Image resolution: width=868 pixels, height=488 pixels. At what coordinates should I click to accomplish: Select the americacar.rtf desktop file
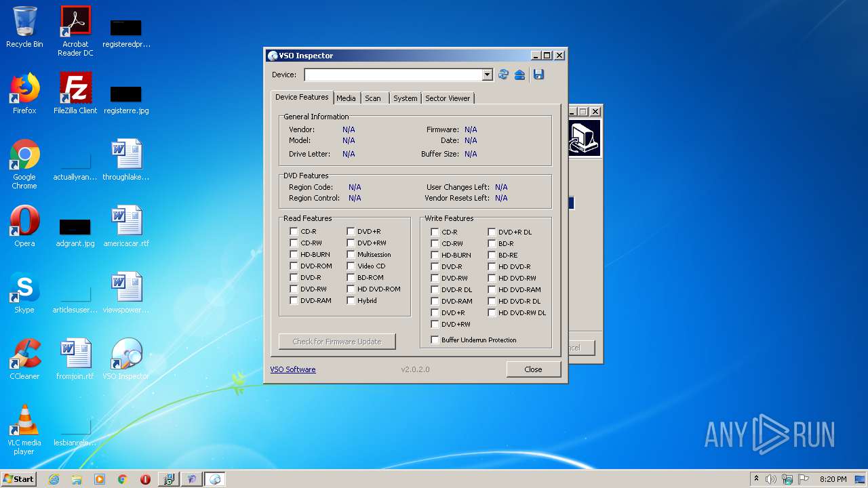pyautogui.click(x=126, y=226)
